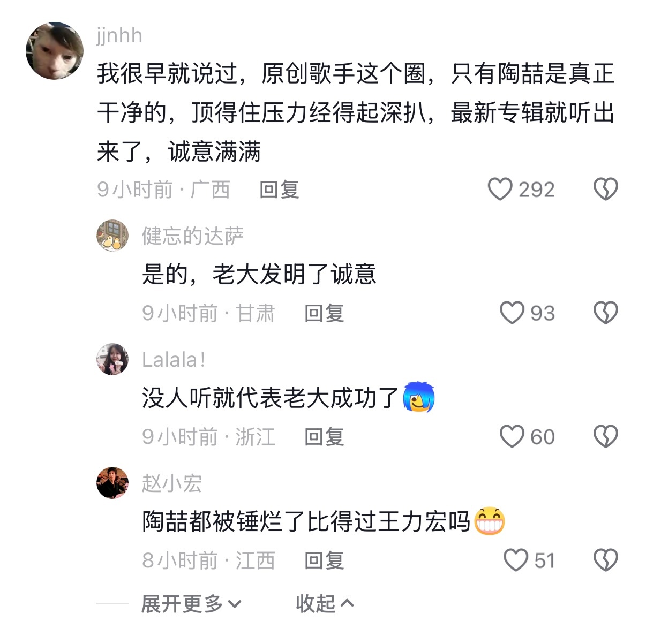Tap 健忘的达萨's 回复 option
646x644 pixels.
click(324, 313)
